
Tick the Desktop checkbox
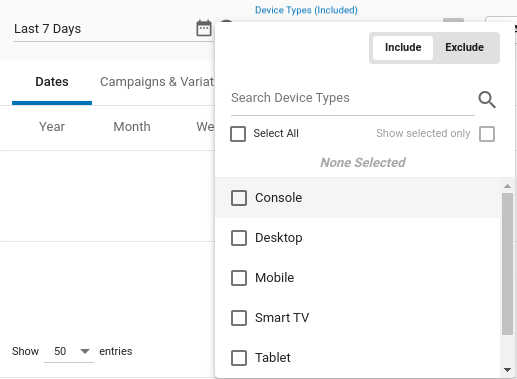click(x=239, y=238)
